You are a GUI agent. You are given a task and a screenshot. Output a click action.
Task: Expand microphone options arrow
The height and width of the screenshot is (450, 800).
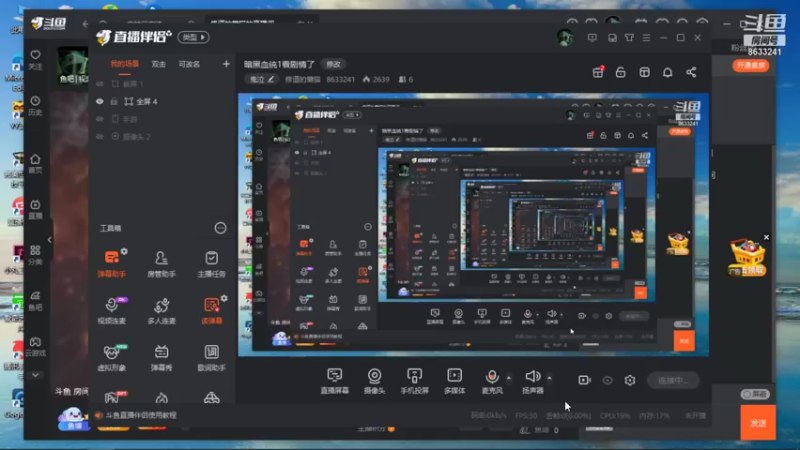tap(509, 378)
